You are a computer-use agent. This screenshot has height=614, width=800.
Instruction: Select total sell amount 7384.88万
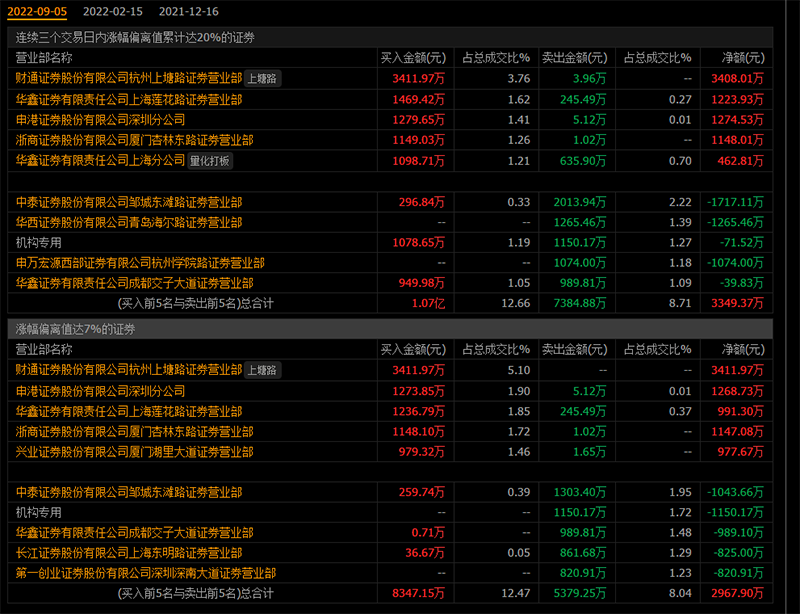[580, 303]
